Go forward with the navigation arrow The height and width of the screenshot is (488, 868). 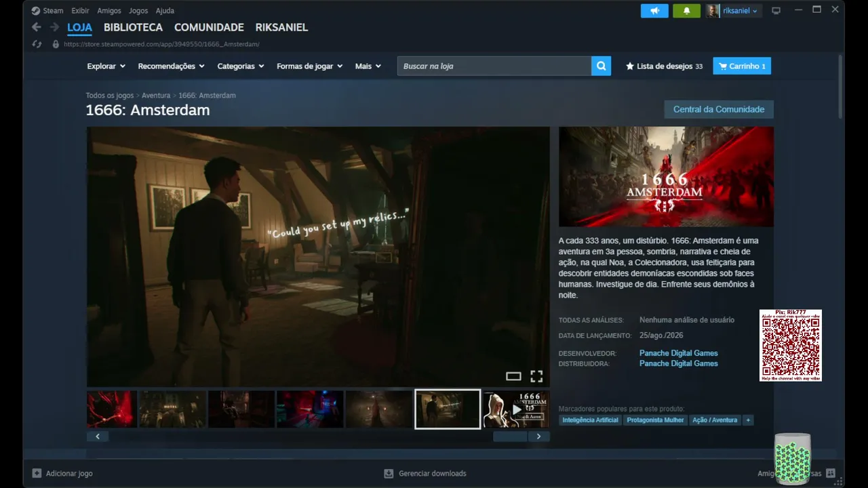(54, 27)
